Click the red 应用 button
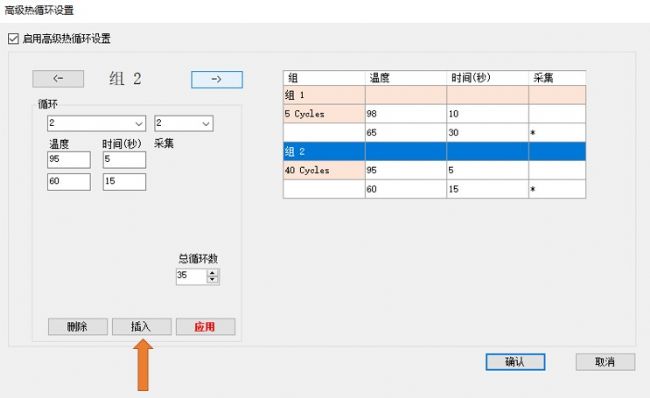This screenshot has width=650, height=398. click(205, 327)
